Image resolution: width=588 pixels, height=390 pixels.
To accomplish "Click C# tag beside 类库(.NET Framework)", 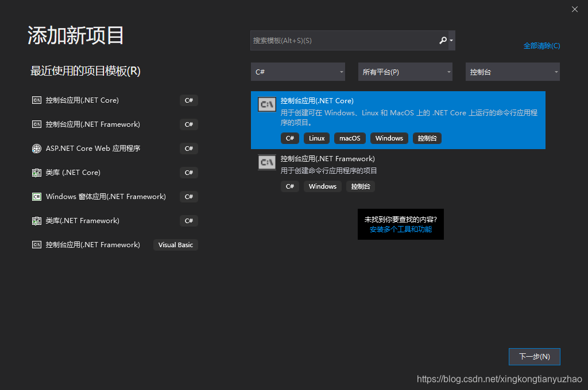I will click(x=188, y=221).
